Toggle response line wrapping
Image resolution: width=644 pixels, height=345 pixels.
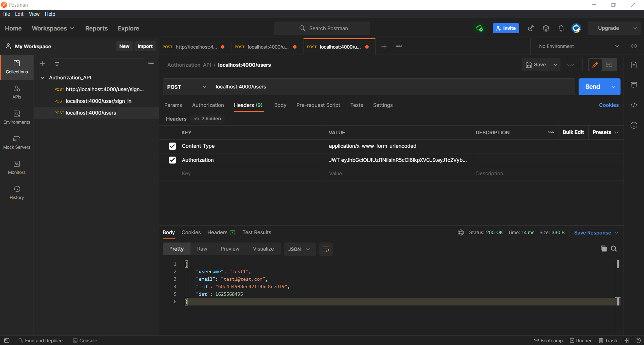(326, 249)
